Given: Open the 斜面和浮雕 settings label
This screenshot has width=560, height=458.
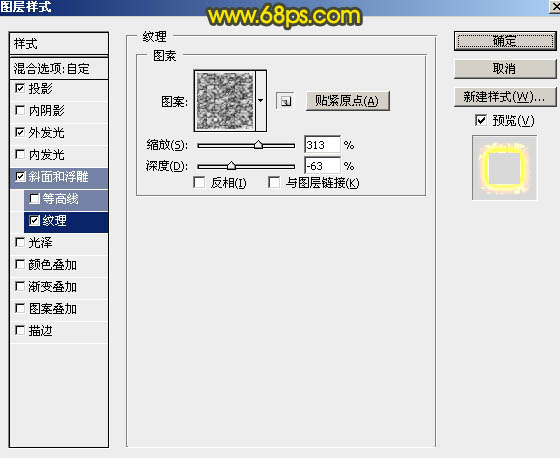Looking at the screenshot, I should (58, 177).
